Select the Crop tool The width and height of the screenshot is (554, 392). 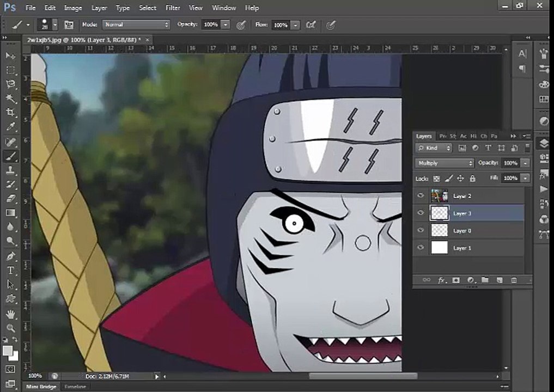point(10,112)
